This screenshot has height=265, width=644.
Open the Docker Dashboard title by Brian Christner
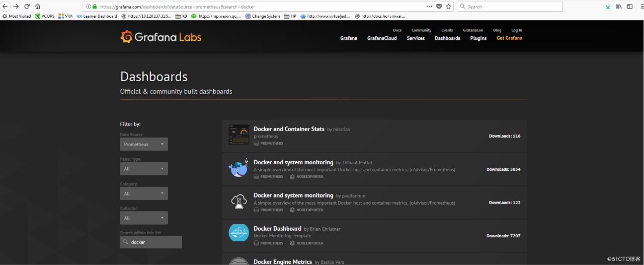coord(277,229)
